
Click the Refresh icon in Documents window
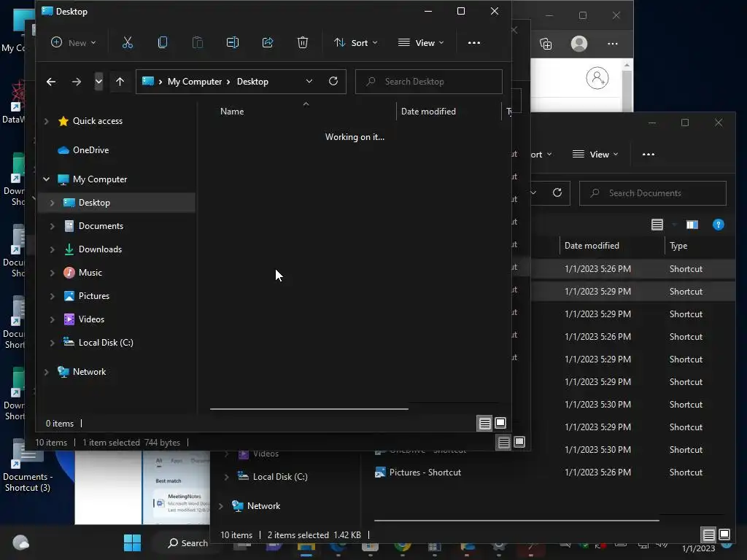(557, 192)
